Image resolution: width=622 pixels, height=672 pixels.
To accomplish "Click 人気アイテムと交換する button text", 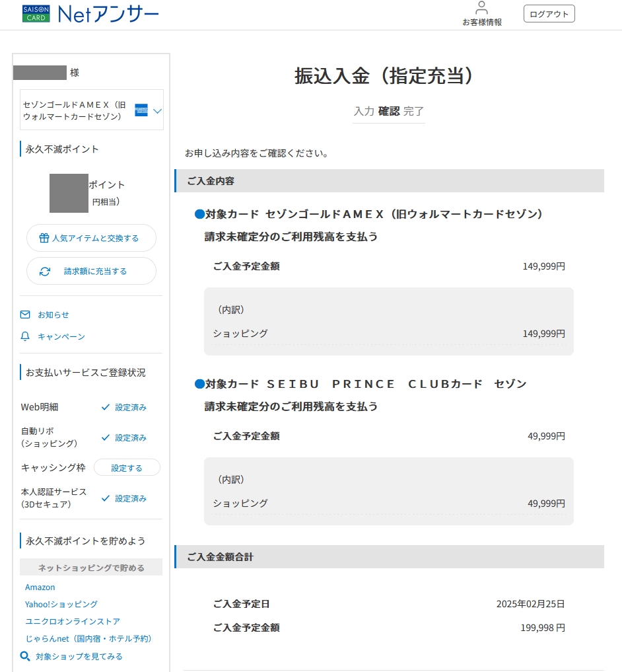I will pyautogui.click(x=96, y=238).
